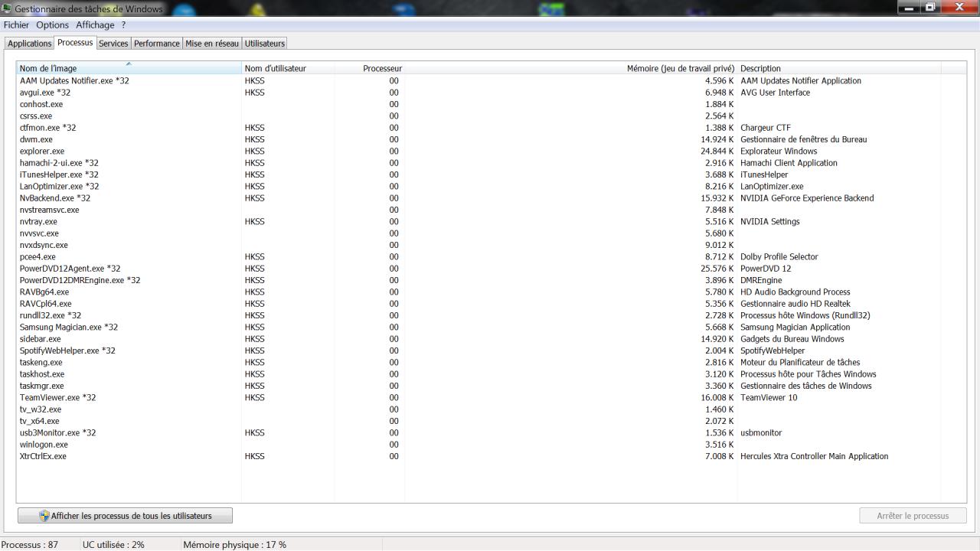The width and height of the screenshot is (980, 551).
Task: Select the dwm.exe process
Action: tap(492, 139)
